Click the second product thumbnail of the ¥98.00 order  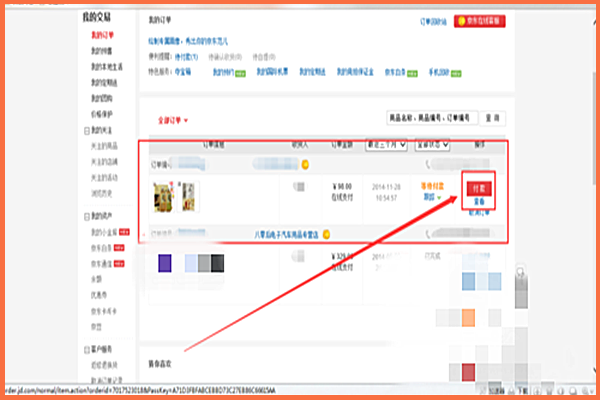click(188, 197)
